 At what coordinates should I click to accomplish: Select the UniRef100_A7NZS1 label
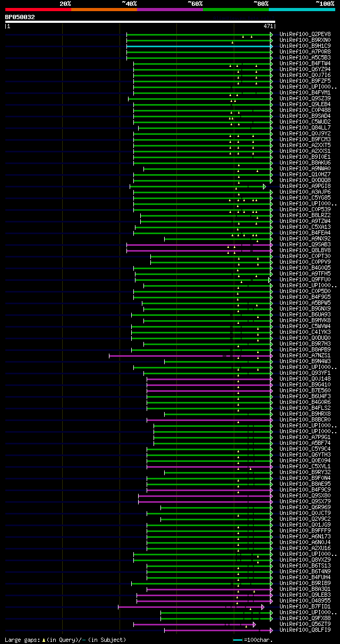tap(305, 356)
